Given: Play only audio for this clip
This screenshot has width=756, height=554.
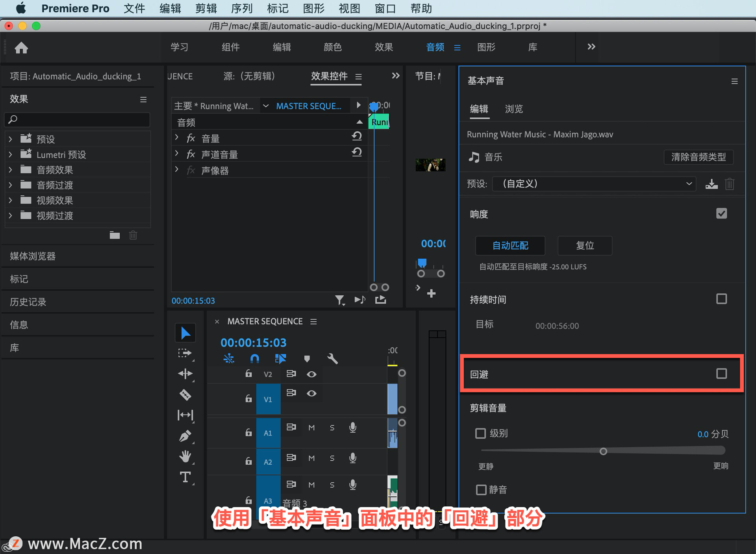Looking at the screenshot, I should pos(360,300).
